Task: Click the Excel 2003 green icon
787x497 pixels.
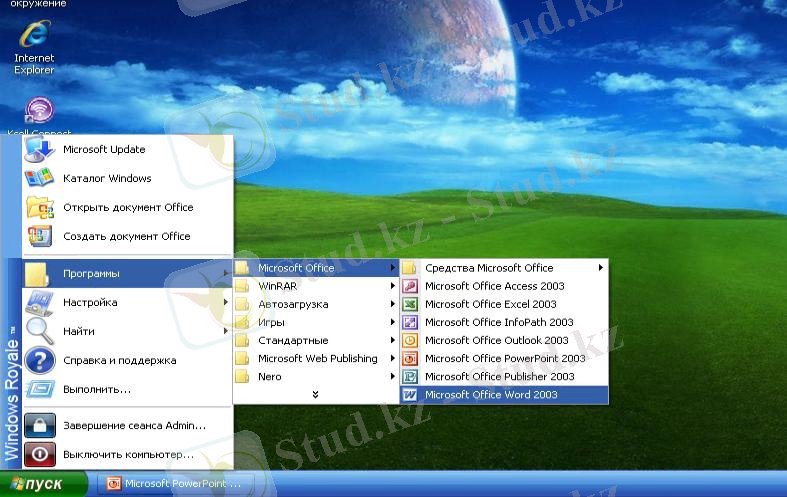Action: [410, 304]
